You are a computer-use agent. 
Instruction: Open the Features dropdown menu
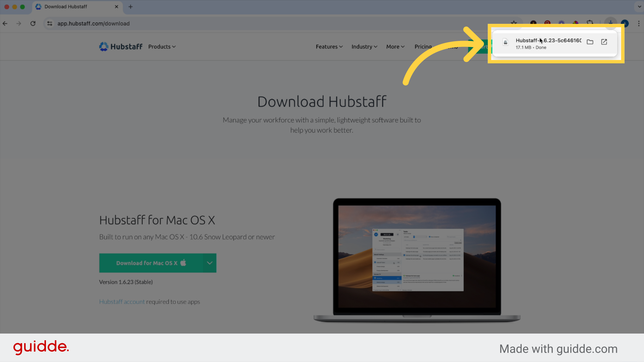coord(329,47)
